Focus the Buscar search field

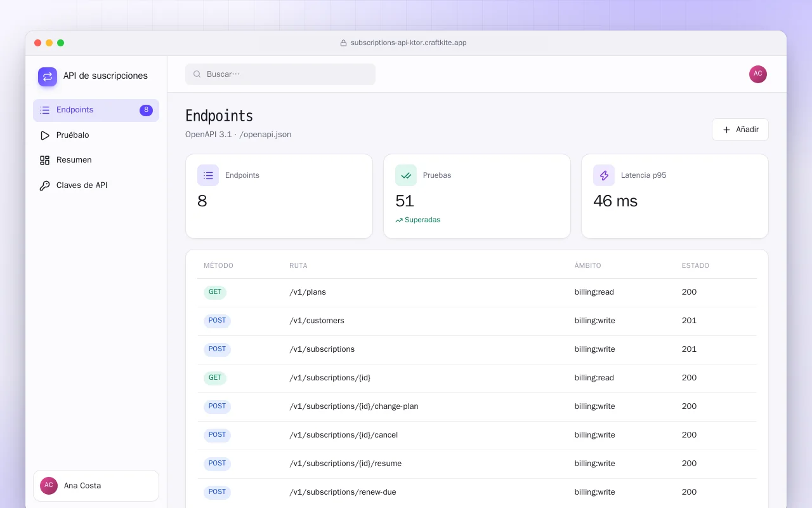280,74
